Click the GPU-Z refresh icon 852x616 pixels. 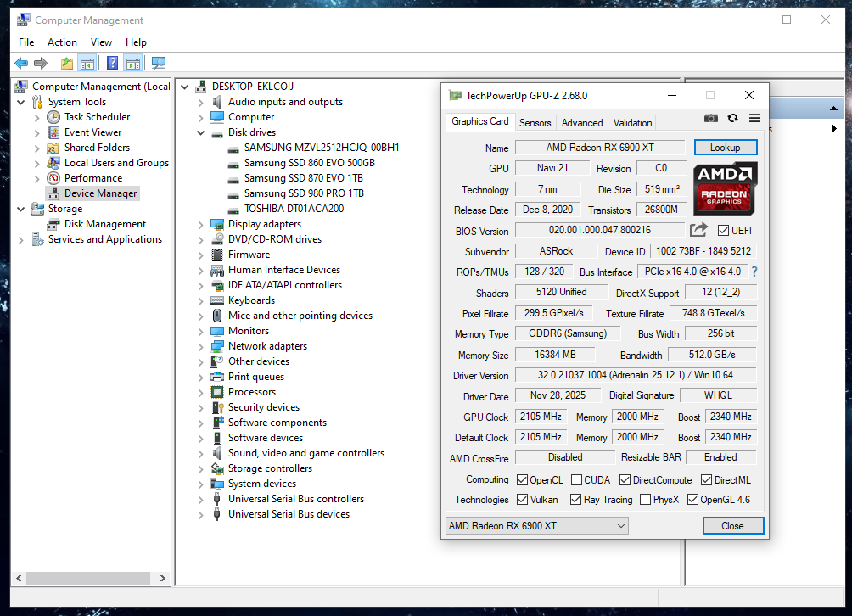732,119
